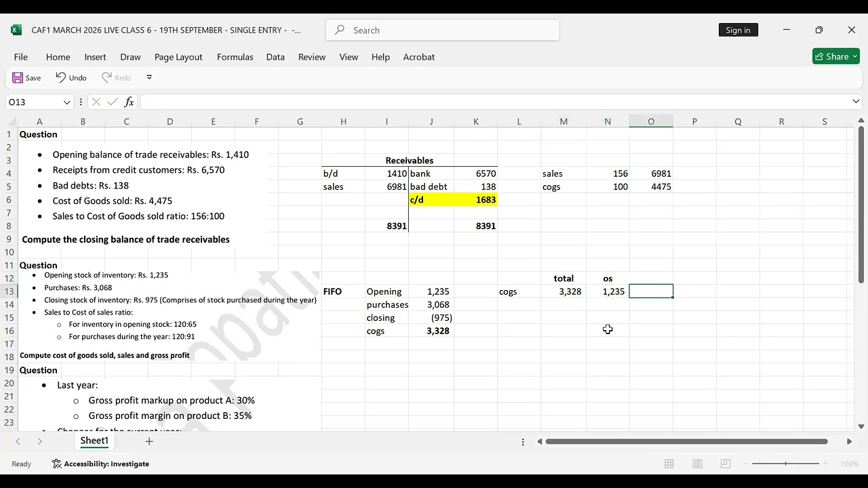The height and width of the screenshot is (488, 868).
Task: Click the formula bar input area
Action: coord(495,102)
